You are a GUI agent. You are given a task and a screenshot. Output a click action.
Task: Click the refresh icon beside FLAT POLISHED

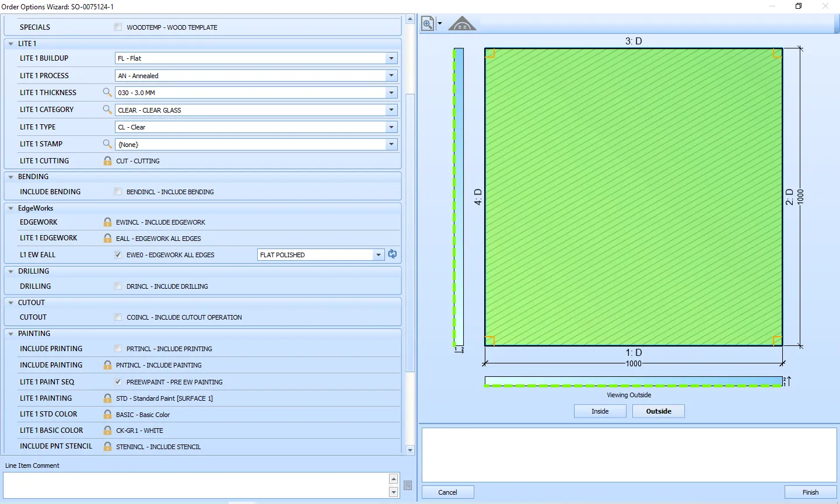(393, 254)
